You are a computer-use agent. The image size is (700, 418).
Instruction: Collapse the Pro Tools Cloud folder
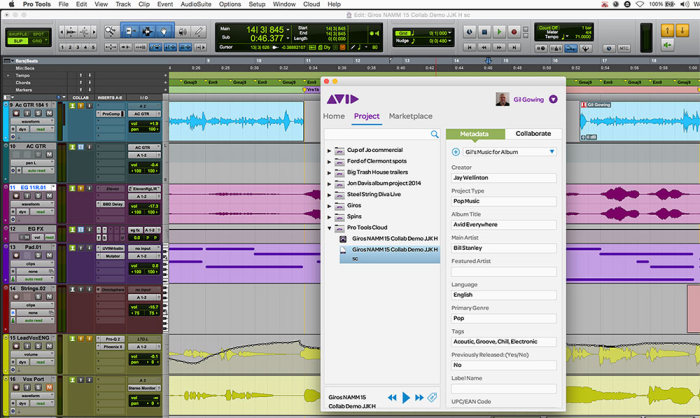[329, 228]
